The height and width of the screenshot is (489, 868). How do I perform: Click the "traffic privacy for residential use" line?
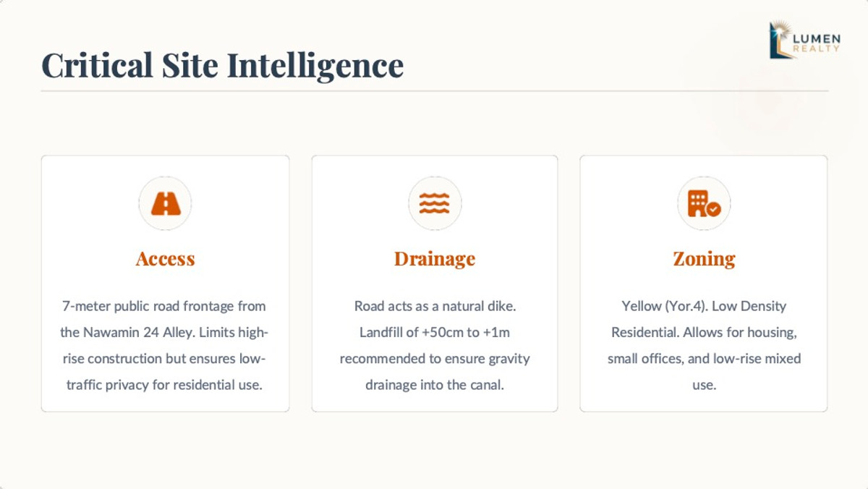[165, 385]
